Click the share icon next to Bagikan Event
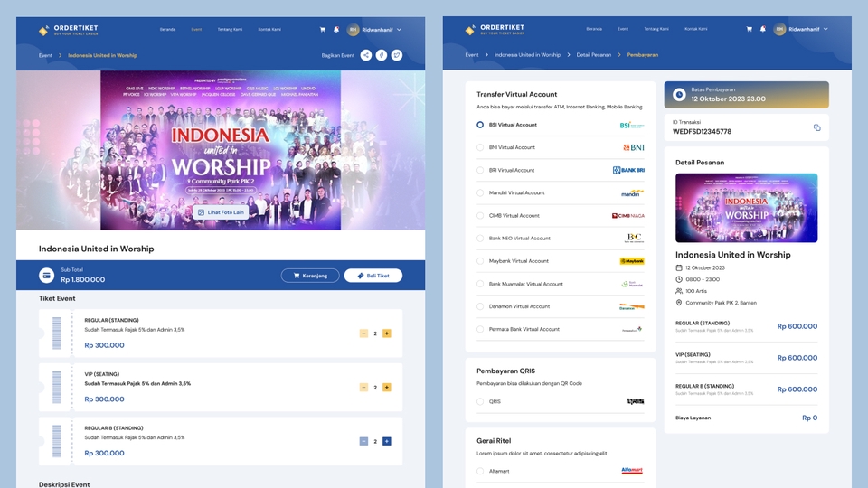This screenshot has width=868, height=488. pos(366,55)
